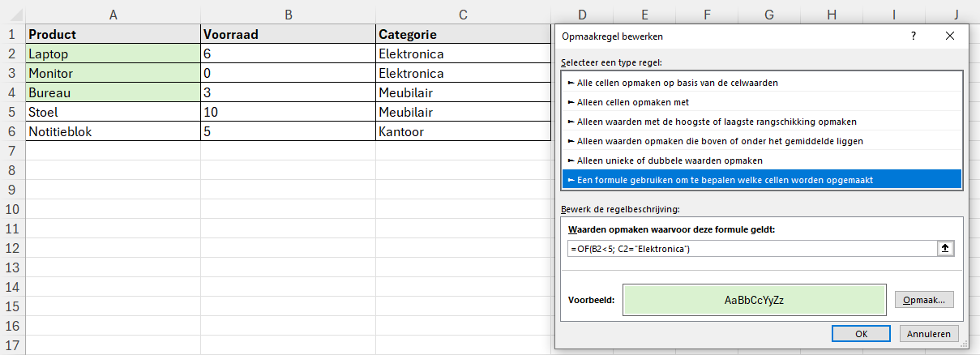This screenshot has height=355, width=980.
Task: Click the Laptop cell
Action: pyautogui.click(x=113, y=54)
